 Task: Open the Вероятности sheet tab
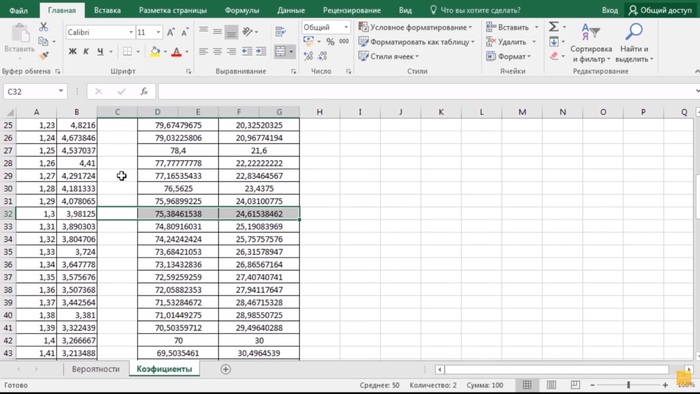pyautogui.click(x=96, y=369)
